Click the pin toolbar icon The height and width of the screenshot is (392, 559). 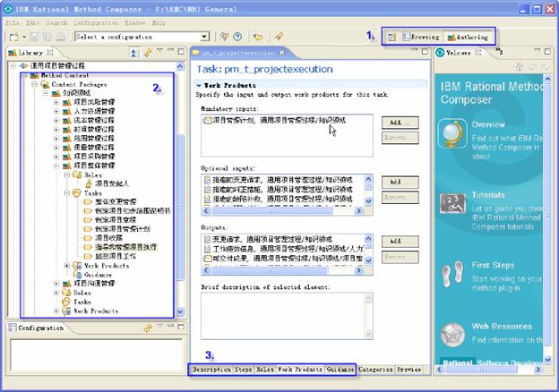pyautogui.click(x=279, y=37)
